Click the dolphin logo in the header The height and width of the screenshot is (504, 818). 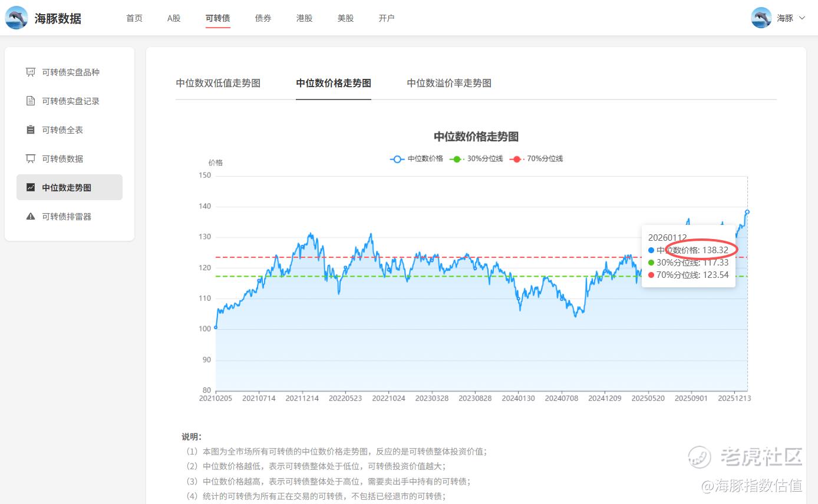tap(17, 18)
